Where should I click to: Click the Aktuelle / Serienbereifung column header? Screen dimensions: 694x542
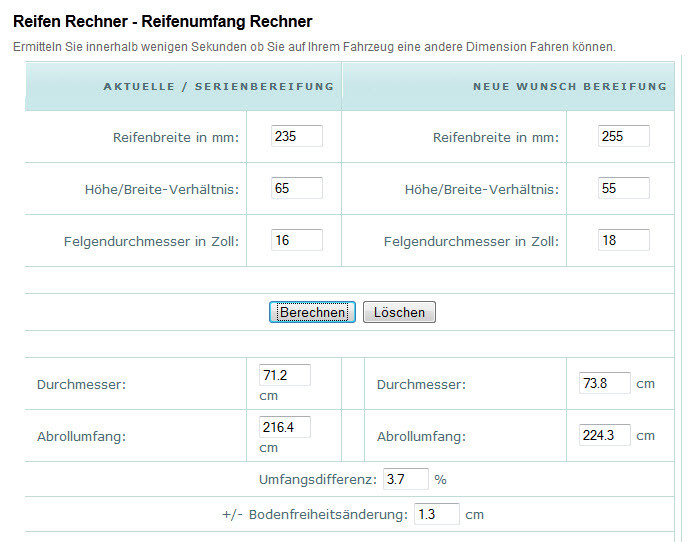tap(218, 87)
